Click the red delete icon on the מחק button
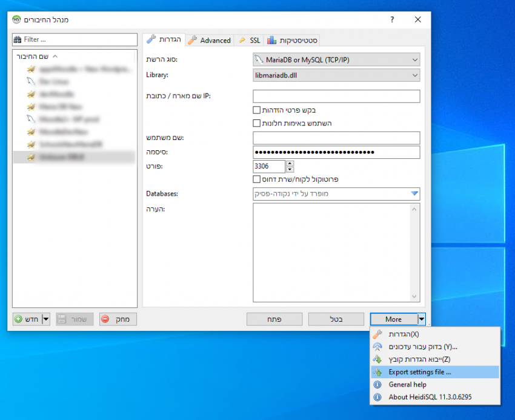515x420 pixels. coord(105,319)
